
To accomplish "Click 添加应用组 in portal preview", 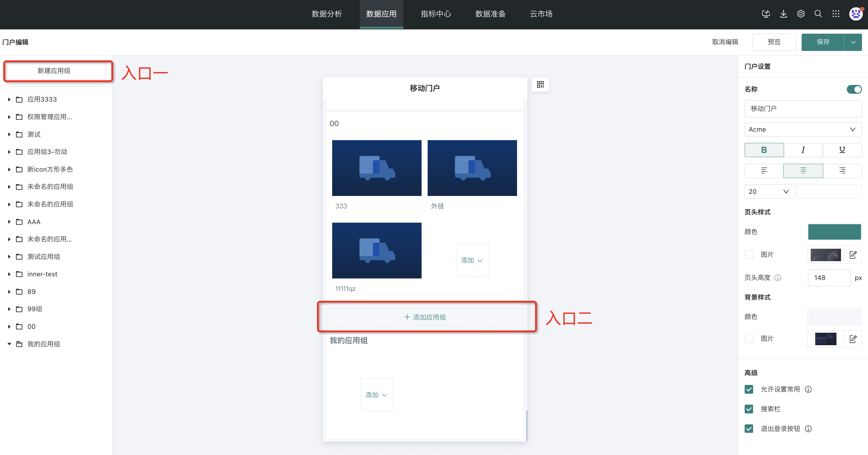I will click(x=425, y=317).
